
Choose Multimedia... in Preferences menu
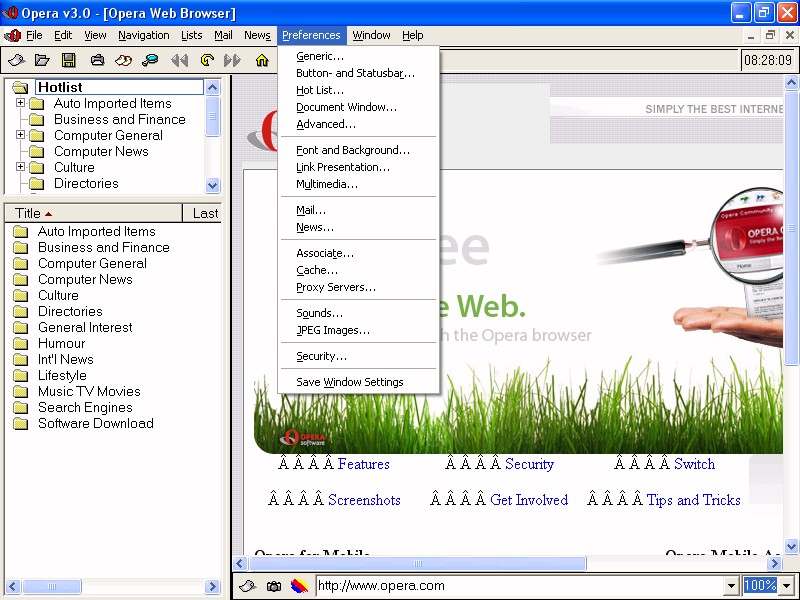pos(359,184)
